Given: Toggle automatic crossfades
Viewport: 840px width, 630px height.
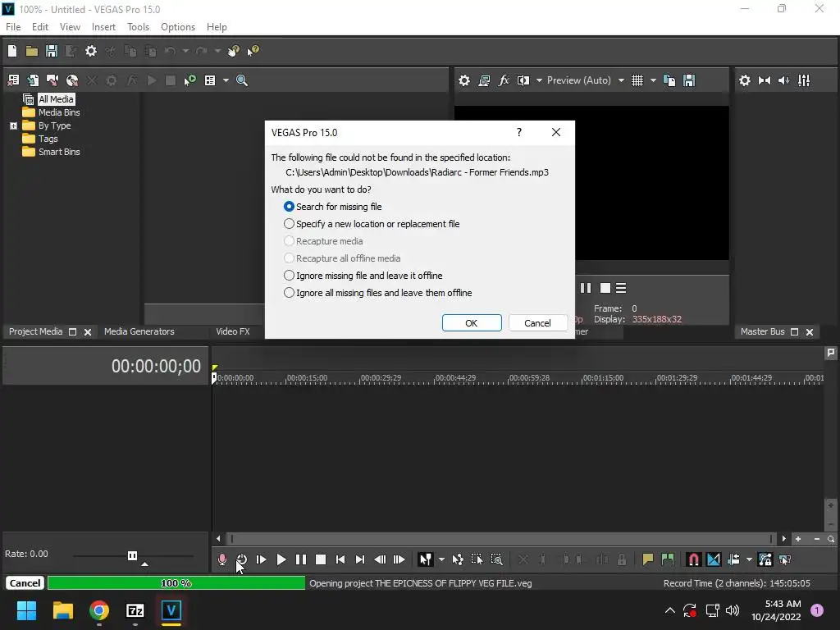Looking at the screenshot, I should click(714, 559).
